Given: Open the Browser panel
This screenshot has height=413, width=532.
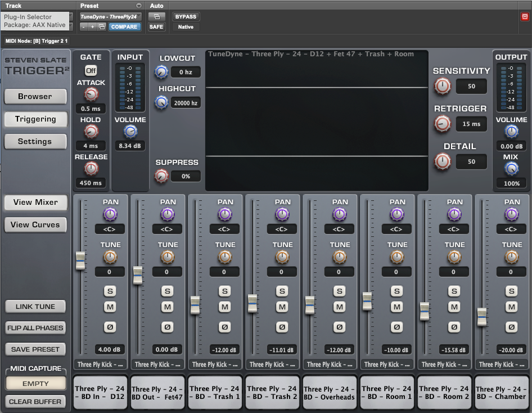Looking at the screenshot, I should pyautogui.click(x=35, y=96).
